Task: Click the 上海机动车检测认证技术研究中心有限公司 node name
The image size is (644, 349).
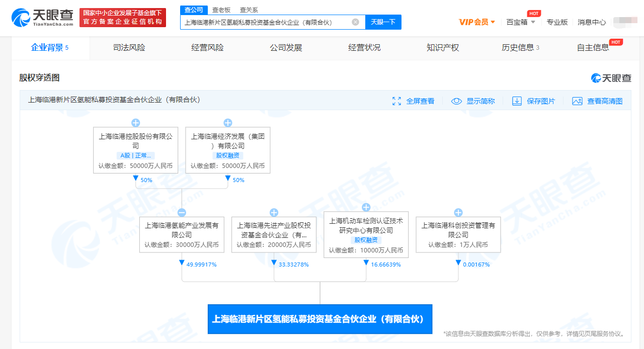Action: coord(366,225)
